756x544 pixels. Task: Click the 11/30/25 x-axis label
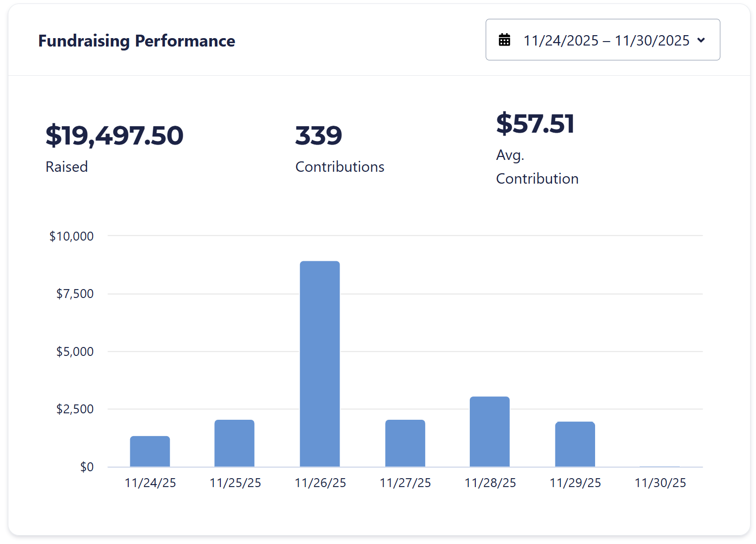point(660,483)
